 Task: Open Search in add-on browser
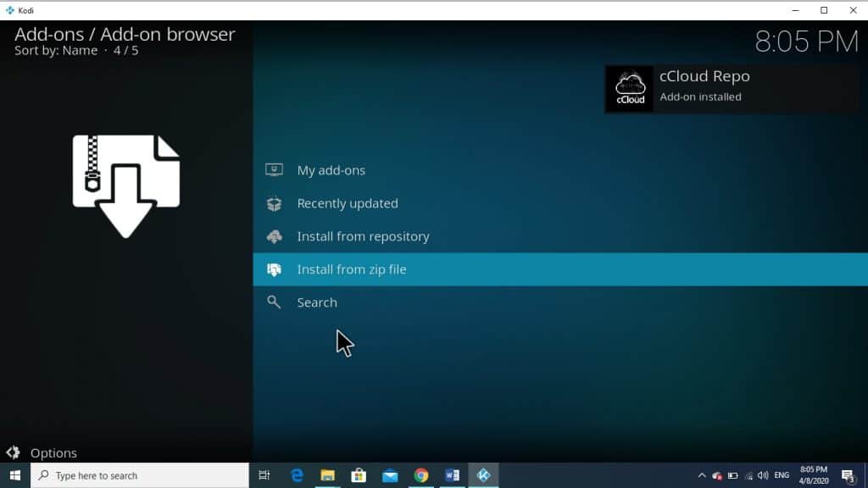pyautogui.click(x=560, y=302)
